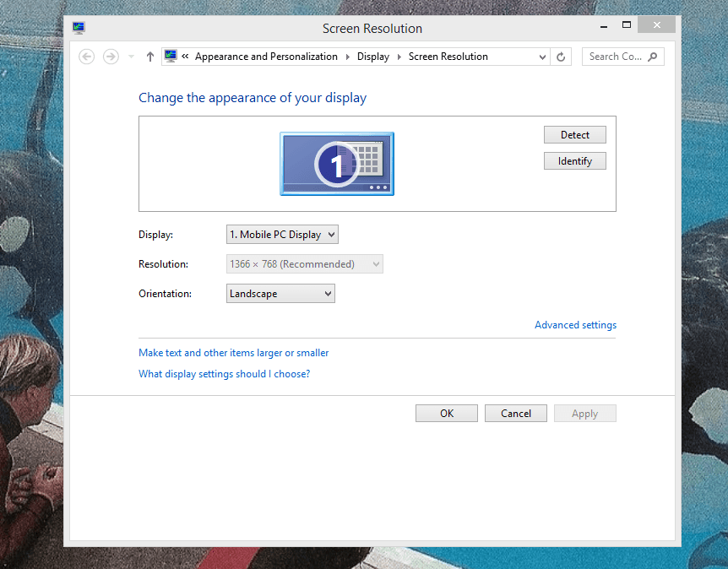Go to Display breadcrumb
The height and width of the screenshot is (569, 728).
(x=373, y=57)
